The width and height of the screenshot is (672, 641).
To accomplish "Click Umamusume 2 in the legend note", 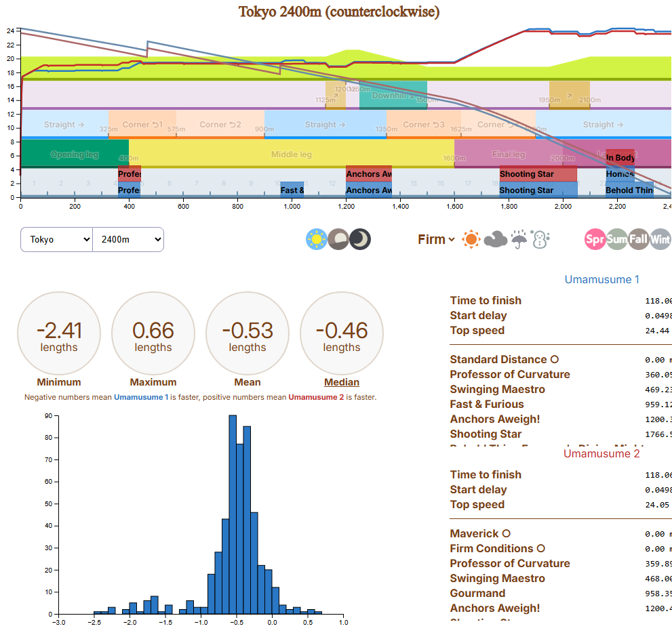I will point(316,397).
